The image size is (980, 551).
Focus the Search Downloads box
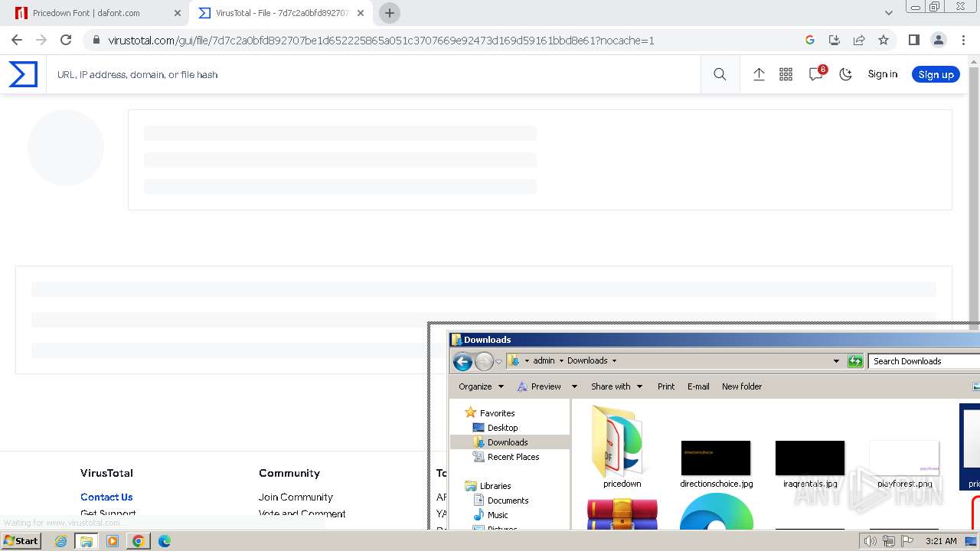pyautogui.click(x=924, y=361)
